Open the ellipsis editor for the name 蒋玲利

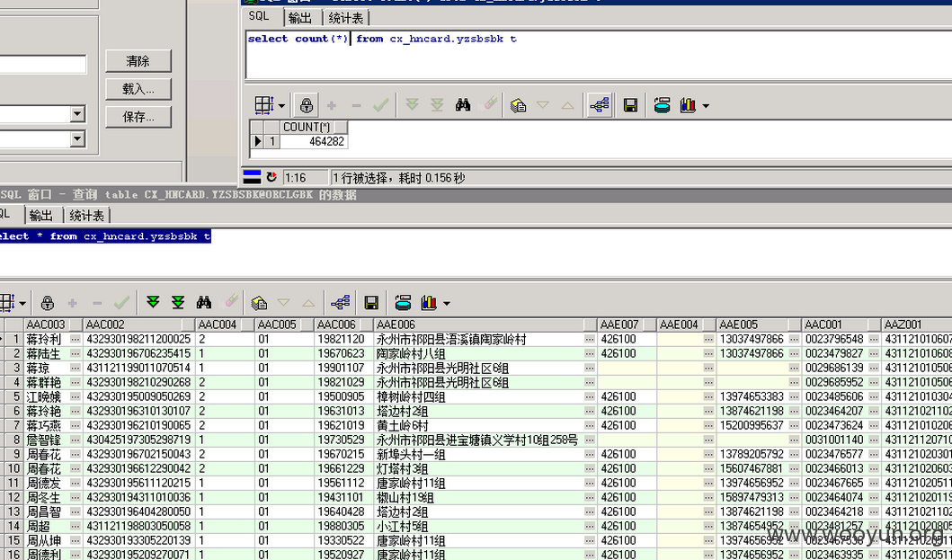tap(76, 339)
